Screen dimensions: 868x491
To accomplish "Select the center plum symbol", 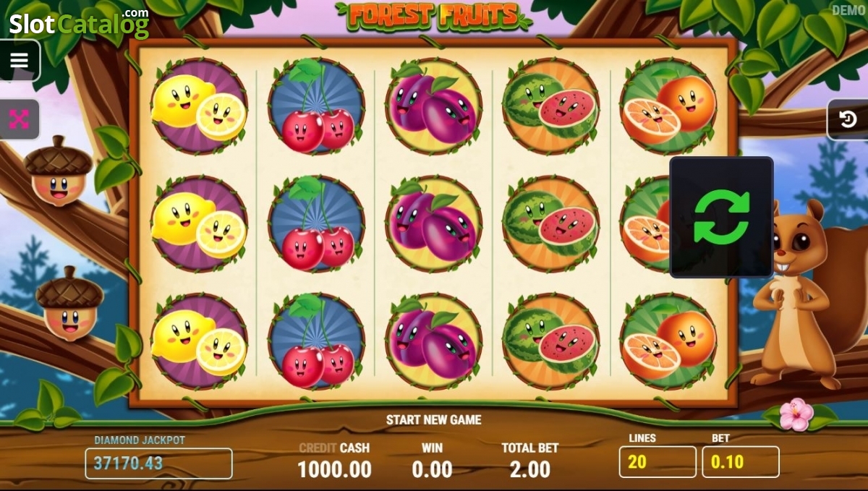I will pyautogui.click(x=433, y=223).
